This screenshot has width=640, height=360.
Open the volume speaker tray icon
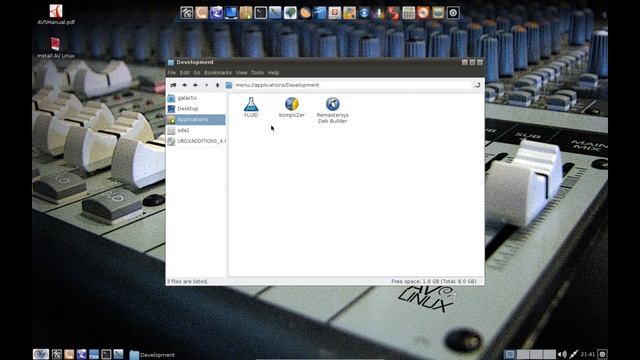(562, 354)
